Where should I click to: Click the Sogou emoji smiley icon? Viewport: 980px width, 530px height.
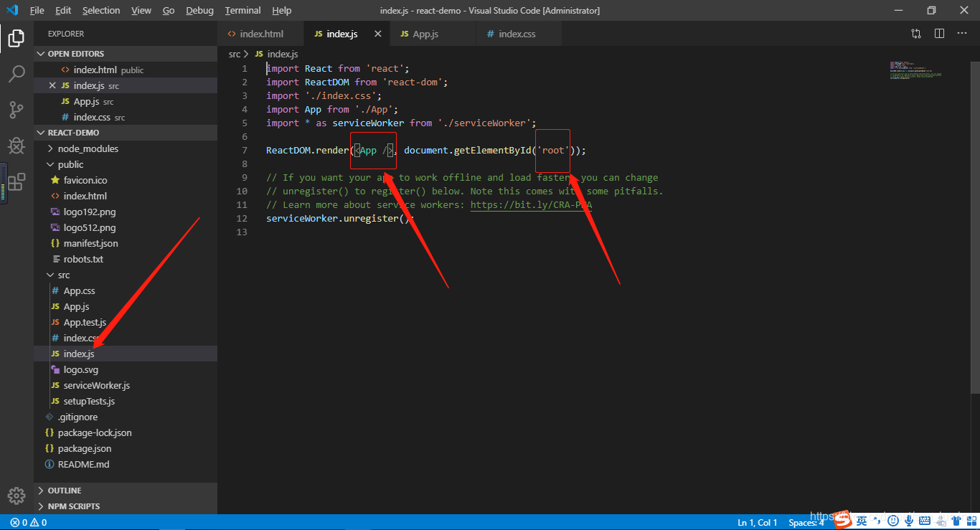(893, 520)
